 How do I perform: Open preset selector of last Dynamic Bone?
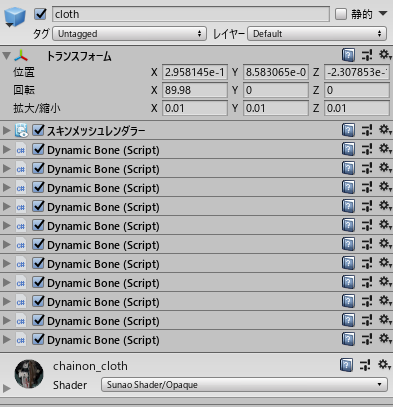[x=367, y=339]
